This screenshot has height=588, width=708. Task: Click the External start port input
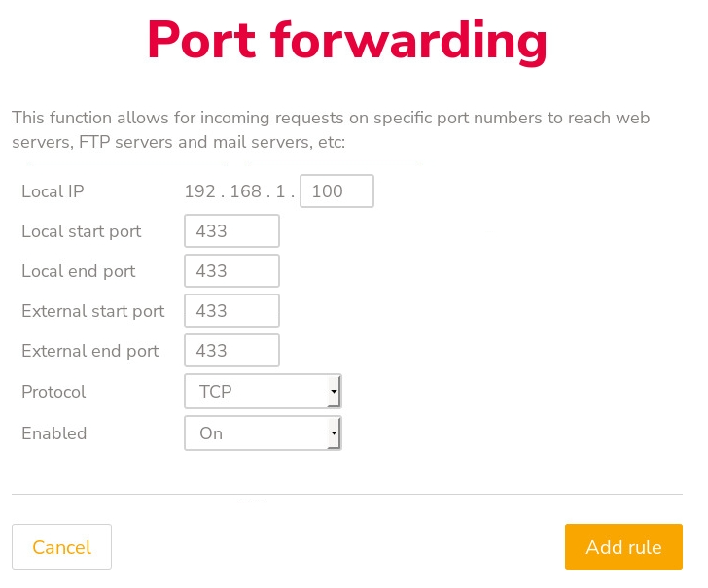tap(231, 311)
